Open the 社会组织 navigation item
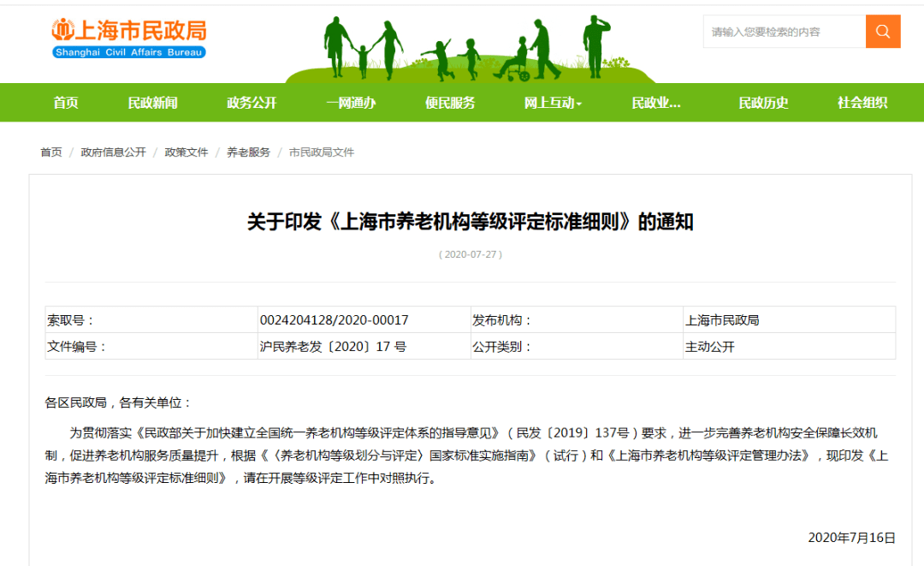924x566 pixels. coord(862,103)
